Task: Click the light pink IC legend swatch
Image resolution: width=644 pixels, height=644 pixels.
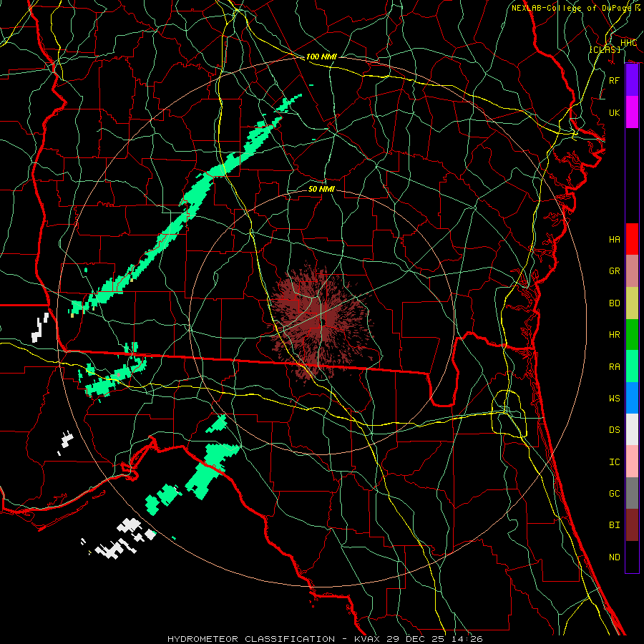Action: tap(632, 462)
